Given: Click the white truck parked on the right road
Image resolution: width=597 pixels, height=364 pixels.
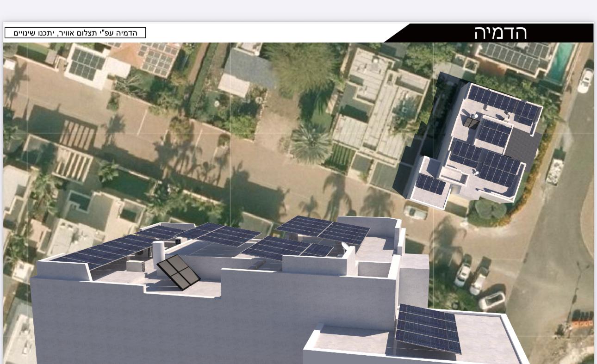Looking at the screenshot, I should pos(554,171).
